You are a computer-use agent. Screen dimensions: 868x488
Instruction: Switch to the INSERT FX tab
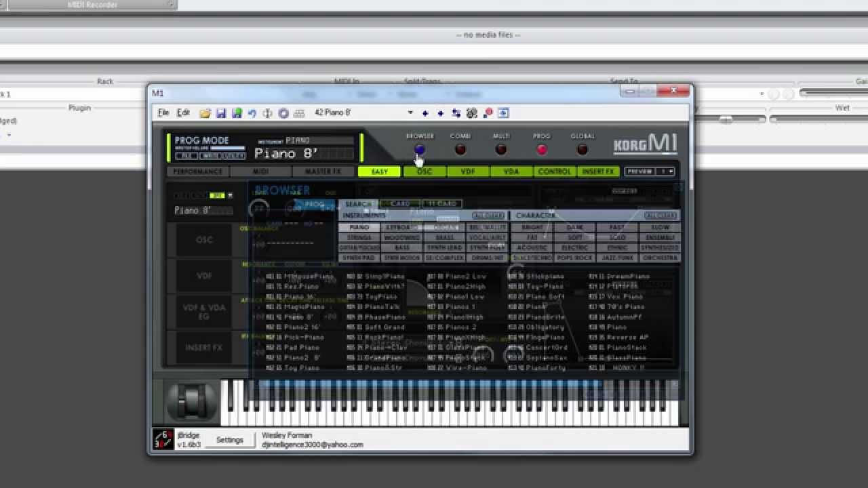pyautogui.click(x=598, y=171)
